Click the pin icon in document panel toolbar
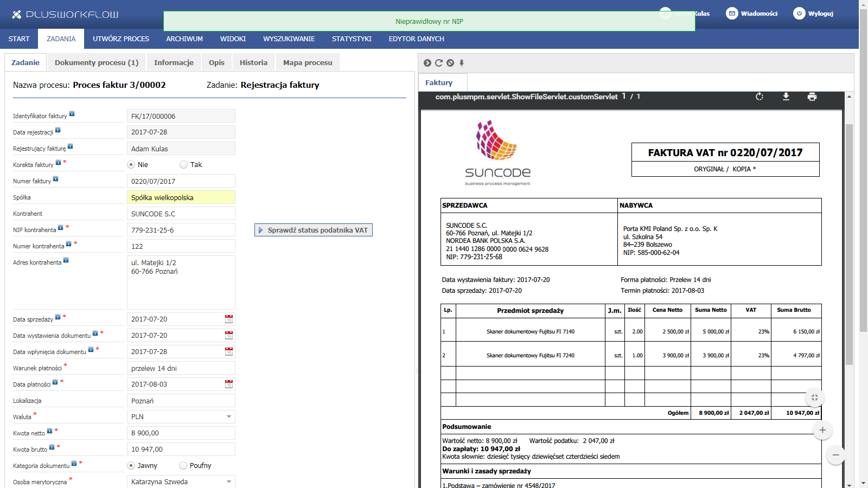 (x=462, y=63)
